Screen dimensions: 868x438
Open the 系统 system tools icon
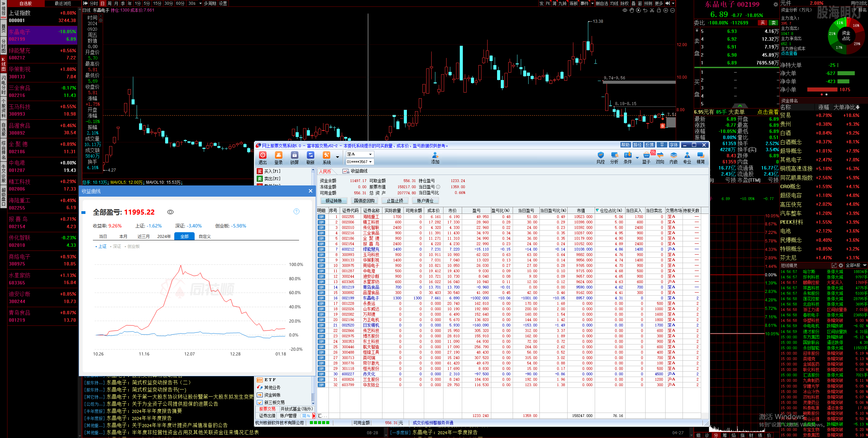click(327, 158)
